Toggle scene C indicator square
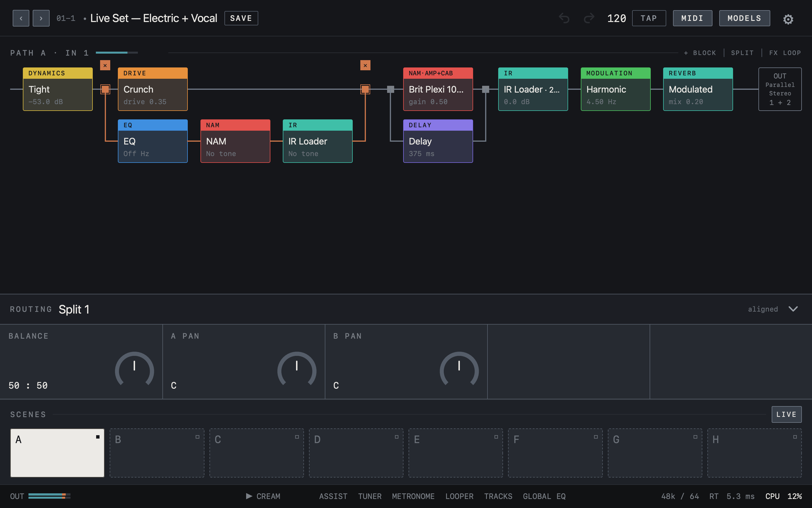The image size is (812, 508). pyautogui.click(x=297, y=437)
